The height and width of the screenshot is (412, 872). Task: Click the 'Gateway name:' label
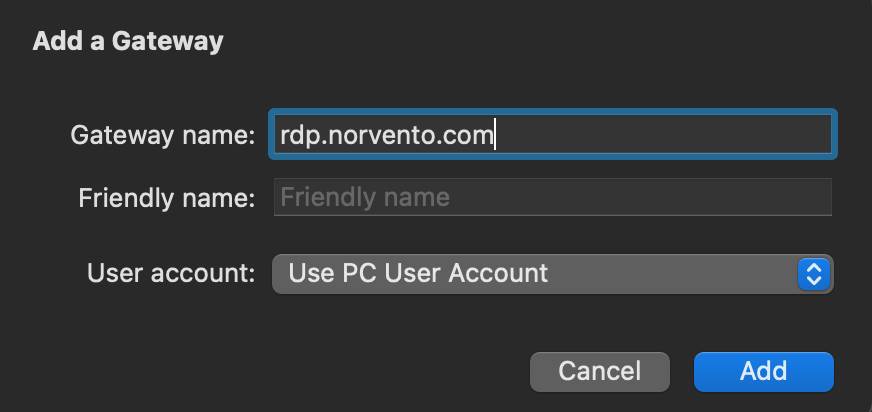click(x=162, y=135)
